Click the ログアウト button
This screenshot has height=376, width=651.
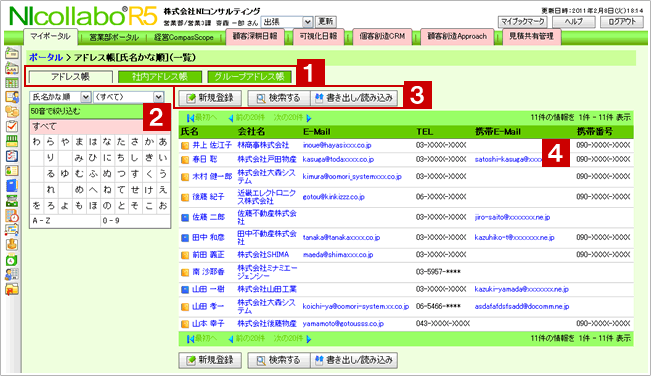click(x=622, y=22)
